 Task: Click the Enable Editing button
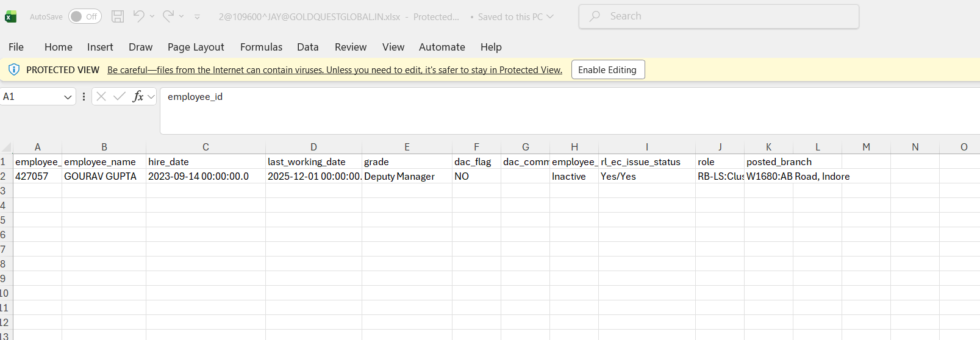(607, 70)
